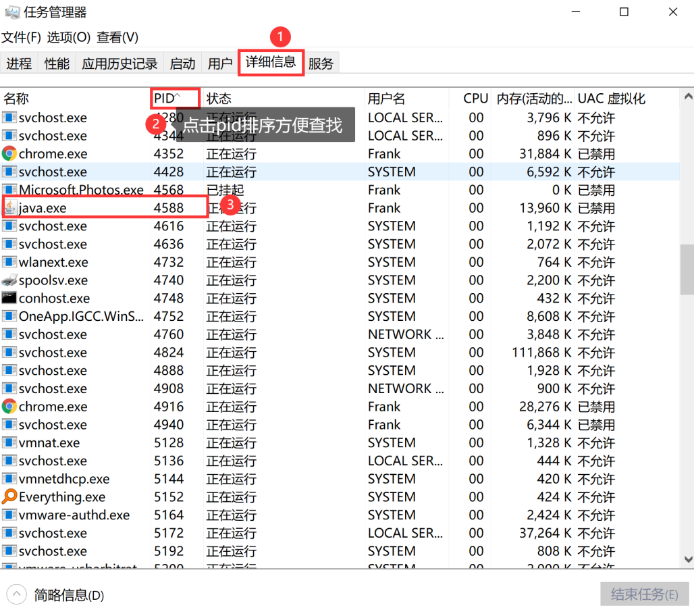Switch to the 启动 tab
694x616 pixels.
pos(182,63)
